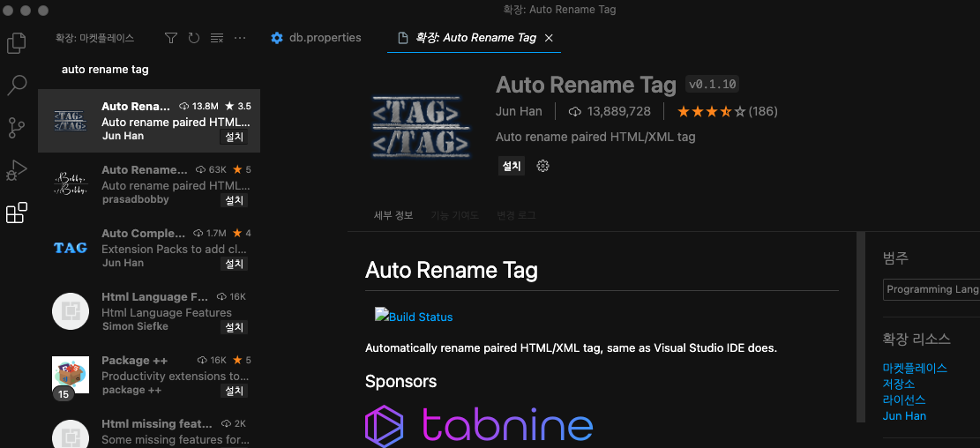
Task: Select the prasadbobby Auto Rename list item
Action: (x=149, y=184)
